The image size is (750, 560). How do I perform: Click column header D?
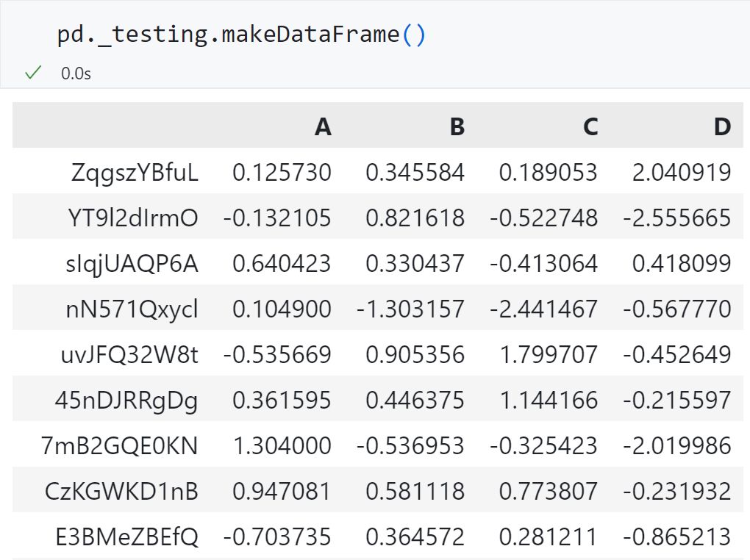722,126
